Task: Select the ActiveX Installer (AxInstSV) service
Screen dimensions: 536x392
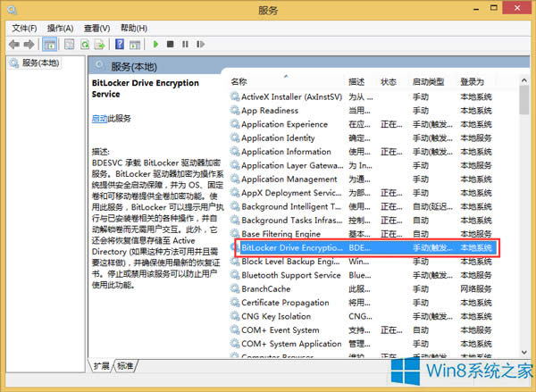Action: [361, 97]
